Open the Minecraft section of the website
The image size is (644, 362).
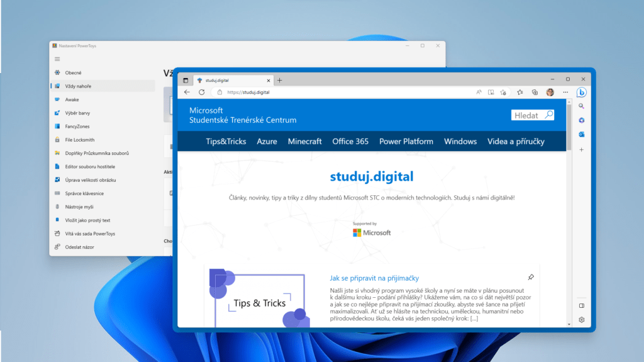coord(304,142)
